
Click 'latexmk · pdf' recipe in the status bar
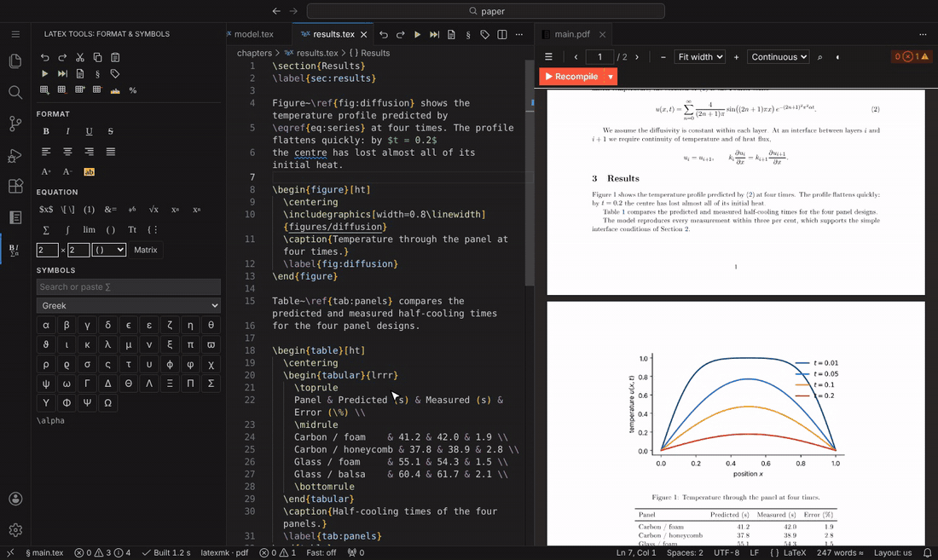click(224, 553)
